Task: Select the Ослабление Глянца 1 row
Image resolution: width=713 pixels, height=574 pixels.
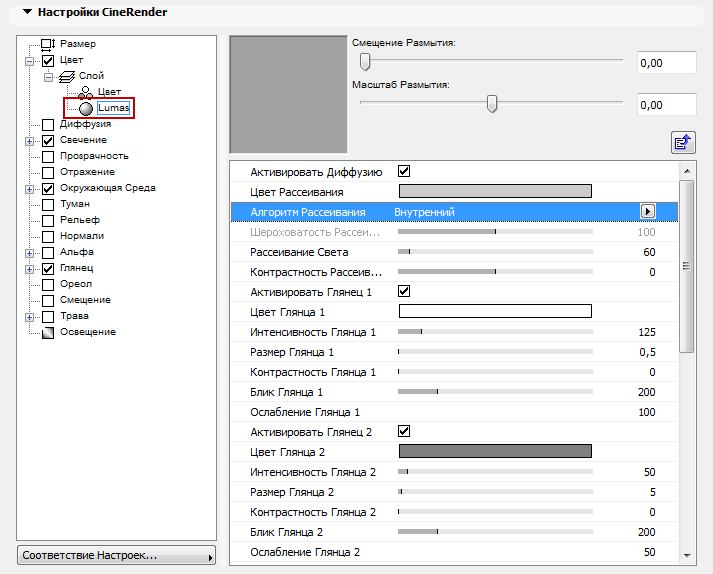Action: [454, 412]
